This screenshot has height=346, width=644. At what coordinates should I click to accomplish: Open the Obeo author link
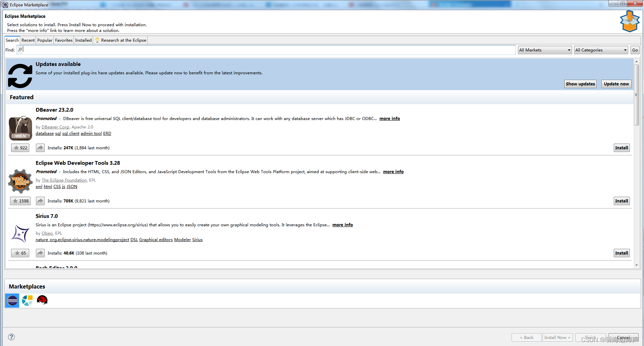47,233
